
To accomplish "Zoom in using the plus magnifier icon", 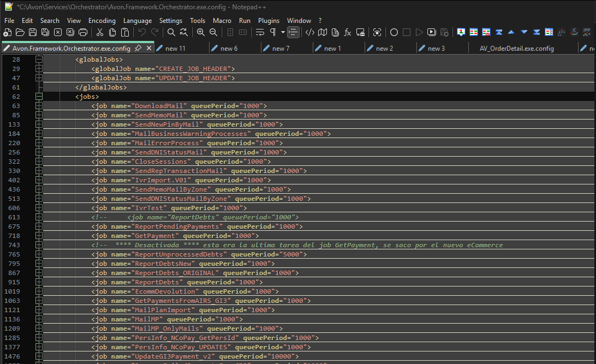I will (201, 32).
